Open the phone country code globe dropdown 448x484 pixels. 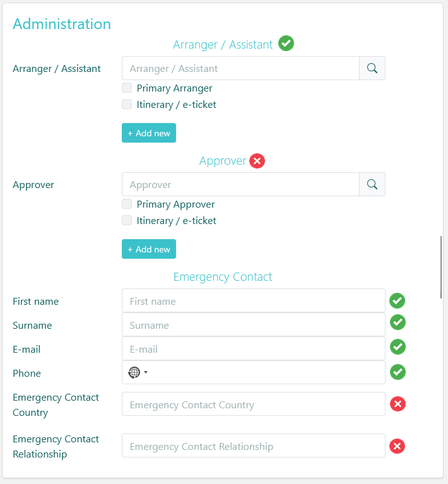[138, 372]
